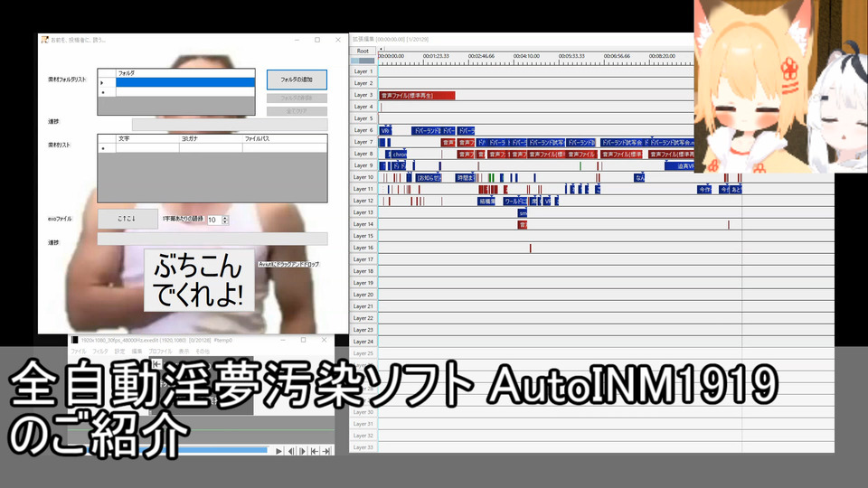Toggle visibility of Layer 20
Image resolution: width=868 pixels, height=488 pixels.
tap(363, 295)
